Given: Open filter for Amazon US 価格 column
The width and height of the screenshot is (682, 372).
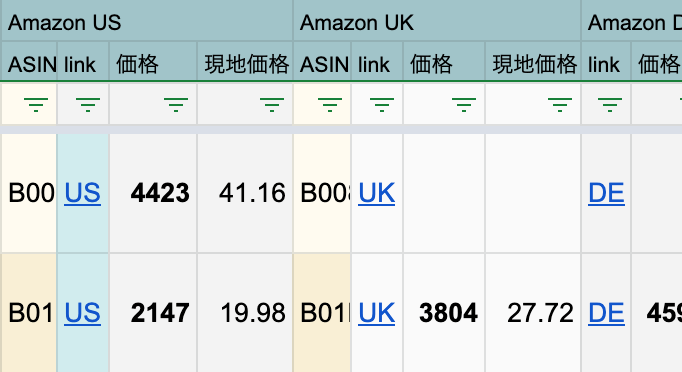Looking at the screenshot, I should (176, 105).
